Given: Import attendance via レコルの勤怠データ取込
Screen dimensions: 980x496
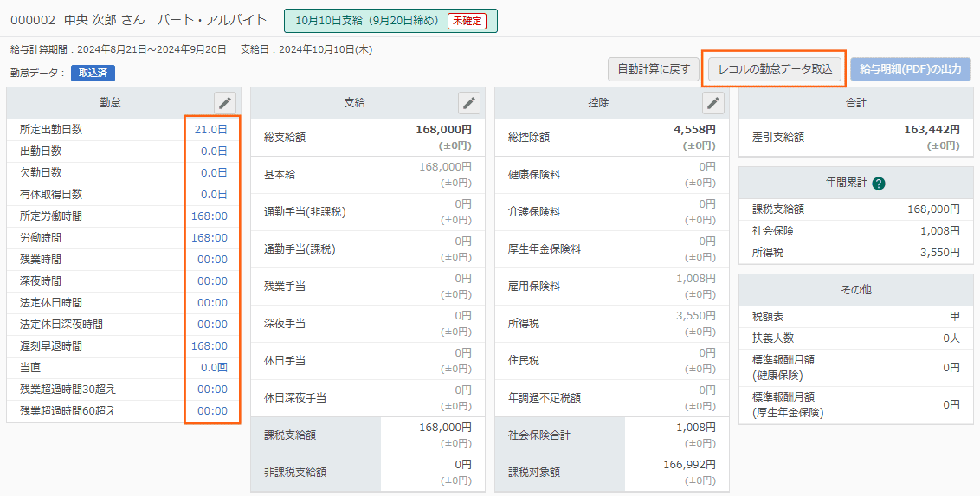Looking at the screenshot, I should 775,69.
